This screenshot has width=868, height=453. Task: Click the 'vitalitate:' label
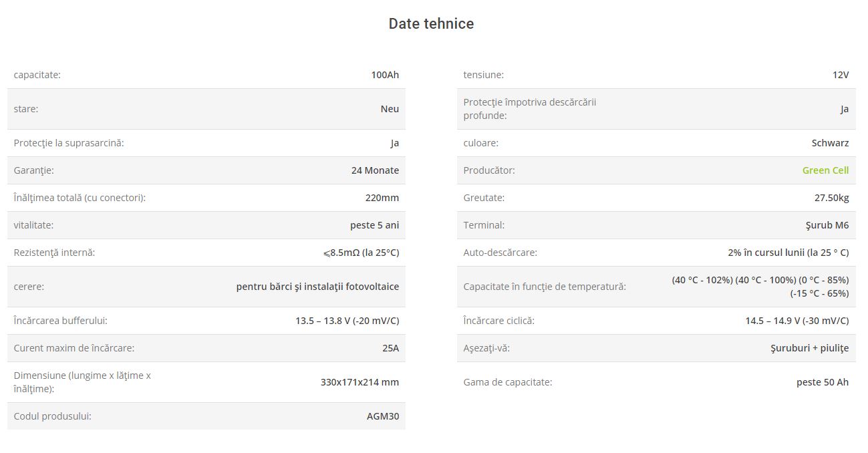33,225
